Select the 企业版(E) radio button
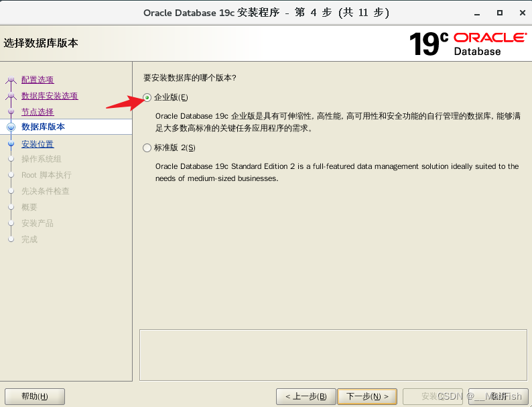The image size is (532, 407). point(147,98)
